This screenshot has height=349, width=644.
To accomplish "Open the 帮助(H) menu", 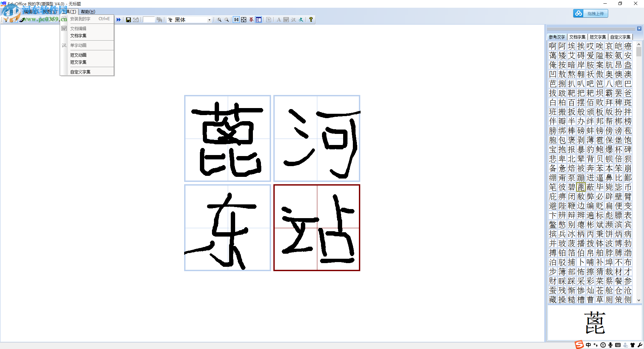I will click(88, 11).
